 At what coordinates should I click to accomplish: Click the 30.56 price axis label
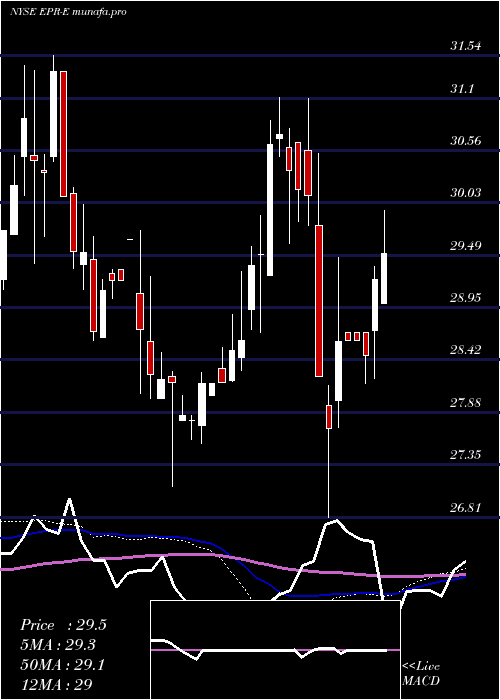coord(466,141)
